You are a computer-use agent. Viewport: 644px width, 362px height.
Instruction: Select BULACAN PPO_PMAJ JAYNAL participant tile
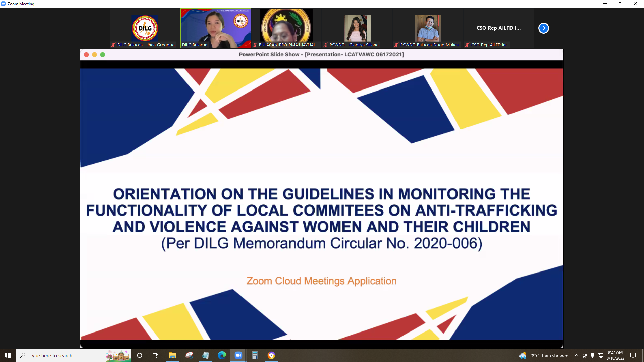[x=286, y=28]
